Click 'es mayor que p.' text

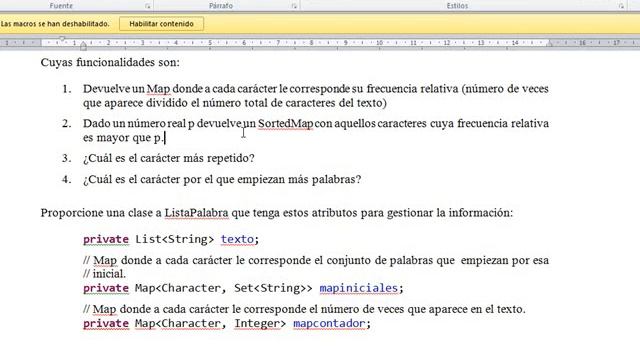(123, 138)
